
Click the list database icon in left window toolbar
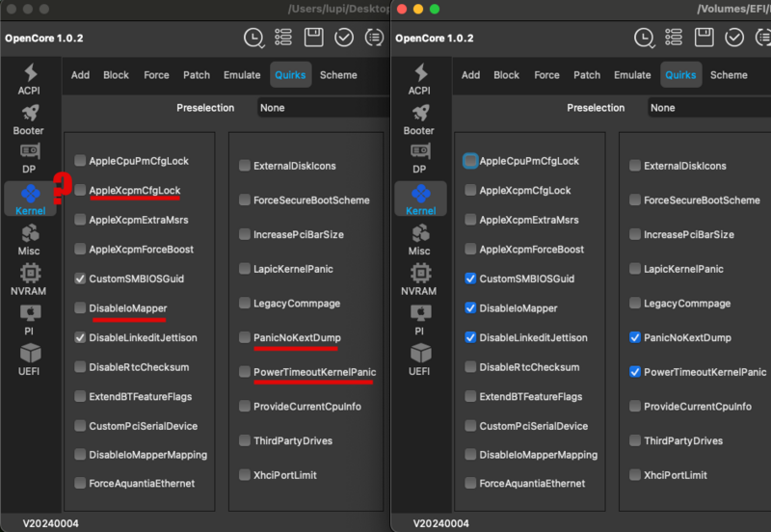283,38
